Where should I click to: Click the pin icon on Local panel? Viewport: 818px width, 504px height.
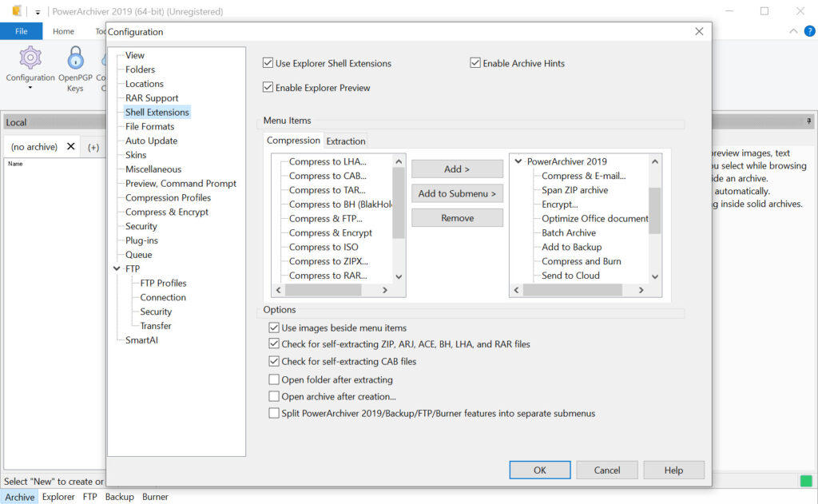tap(808, 121)
